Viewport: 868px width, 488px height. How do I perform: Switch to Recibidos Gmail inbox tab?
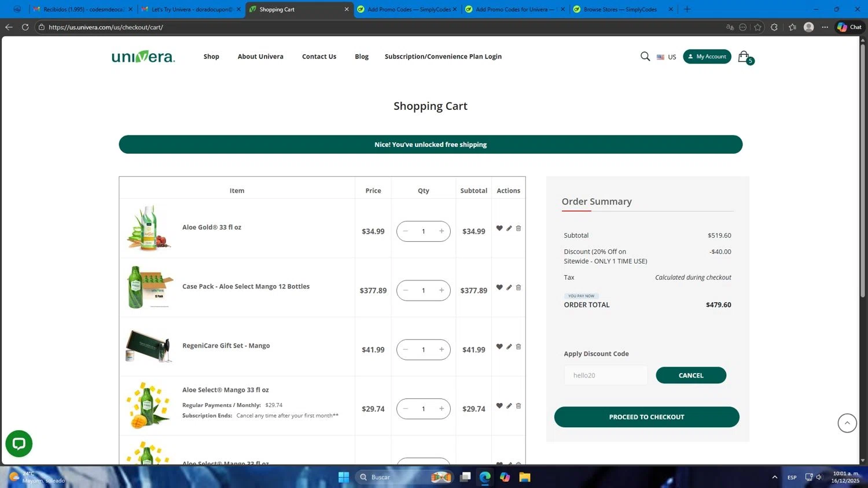[83, 9]
